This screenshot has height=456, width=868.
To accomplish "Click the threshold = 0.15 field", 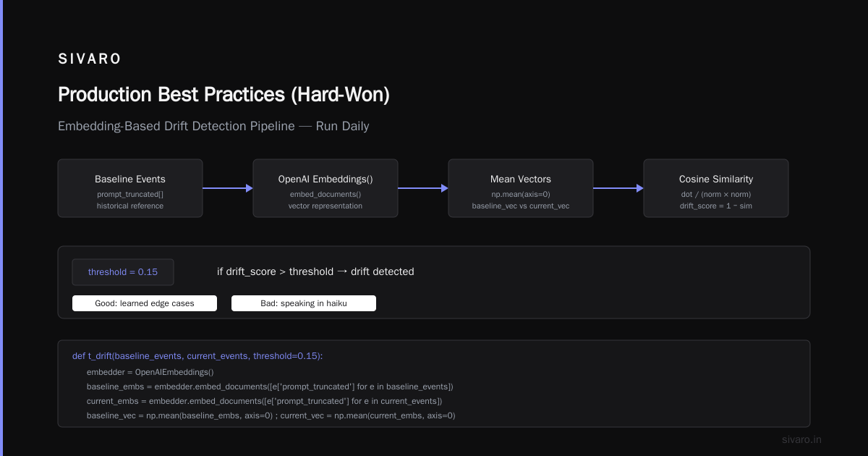I will [x=123, y=272].
